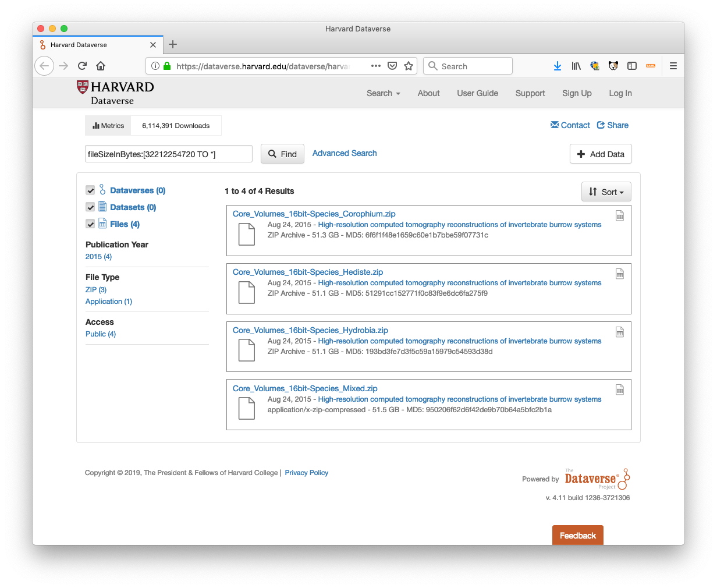
Task: Open the dataset title link under Mixed.zip
Action: [460, 399]
